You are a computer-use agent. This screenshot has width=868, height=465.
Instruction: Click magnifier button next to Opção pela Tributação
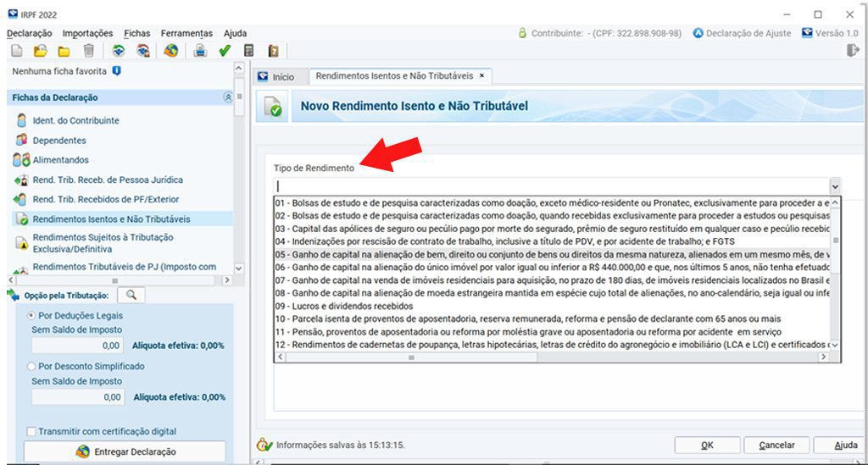tap(131, 296)
